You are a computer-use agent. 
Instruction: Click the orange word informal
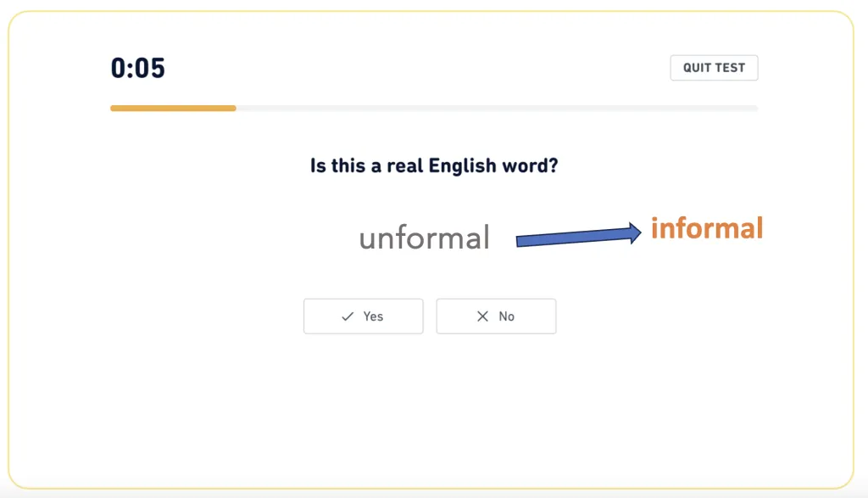pyautogui.click(x=708, y=228)
